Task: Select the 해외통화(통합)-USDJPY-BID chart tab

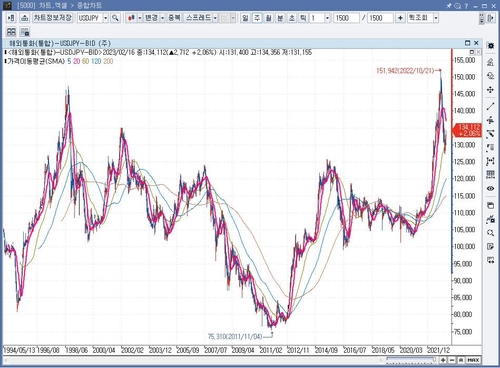Action: pos(60,43)
